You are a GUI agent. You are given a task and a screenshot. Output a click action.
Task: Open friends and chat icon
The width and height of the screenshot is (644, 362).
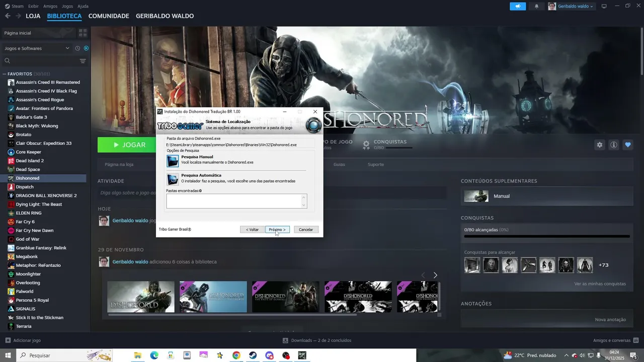(x=636, y=340)
